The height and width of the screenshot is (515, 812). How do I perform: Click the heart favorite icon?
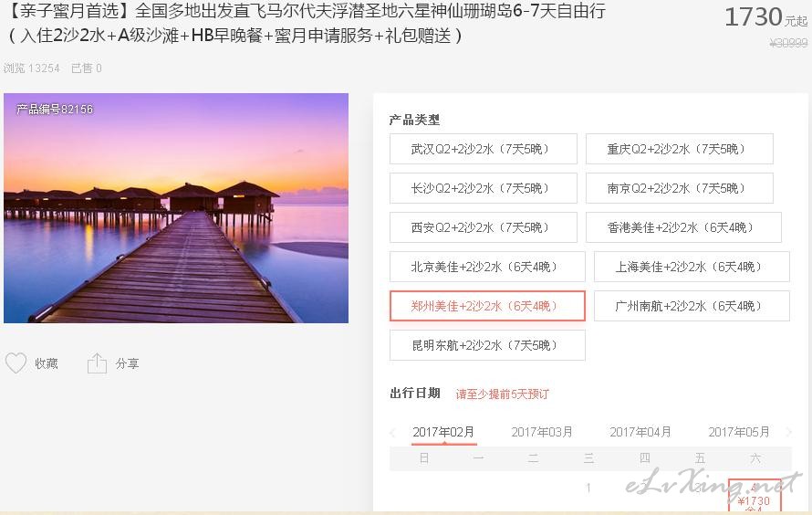coord(16,363)
